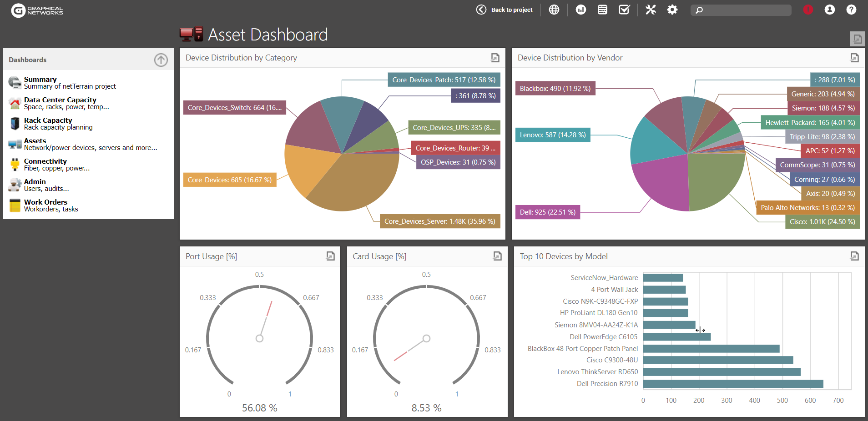The width and height of the screenshot is (868, 421).
Task: Open the wrench tools icon
Action: tap(651, 10)
